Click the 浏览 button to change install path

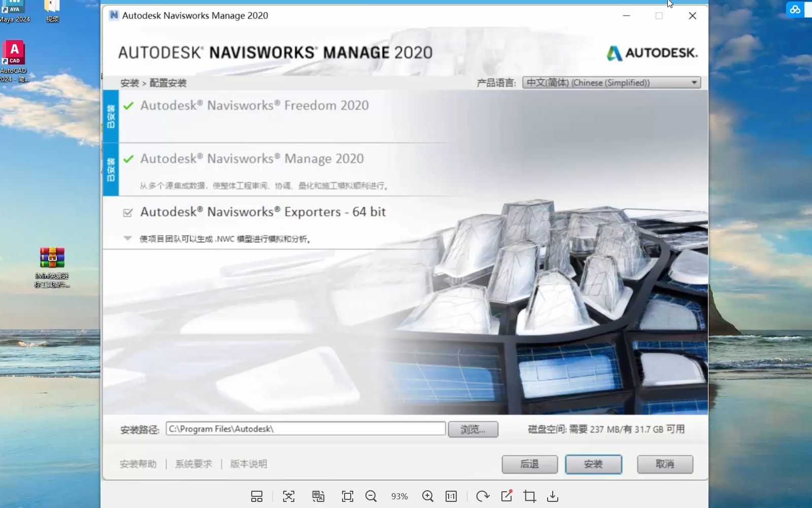tap(472, 429)
